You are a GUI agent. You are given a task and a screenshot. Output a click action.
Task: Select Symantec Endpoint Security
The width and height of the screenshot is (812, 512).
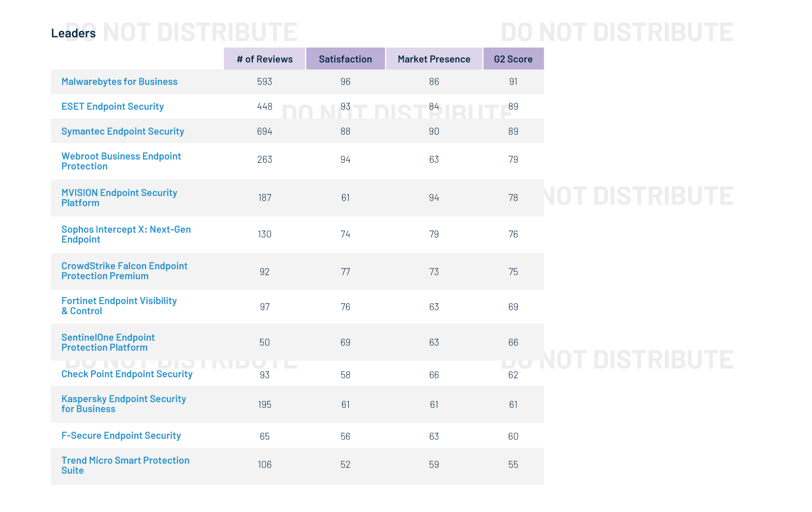click(122, 131)
